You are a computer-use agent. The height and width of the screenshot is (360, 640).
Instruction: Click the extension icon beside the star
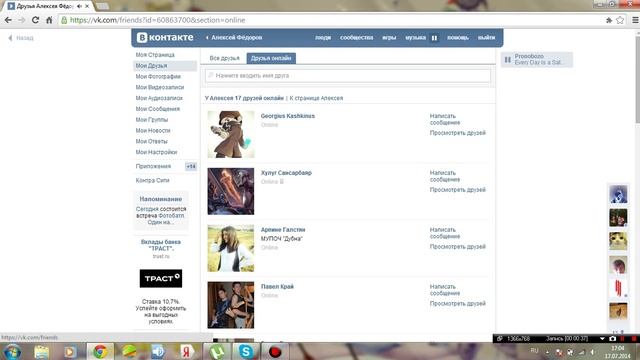609,20
